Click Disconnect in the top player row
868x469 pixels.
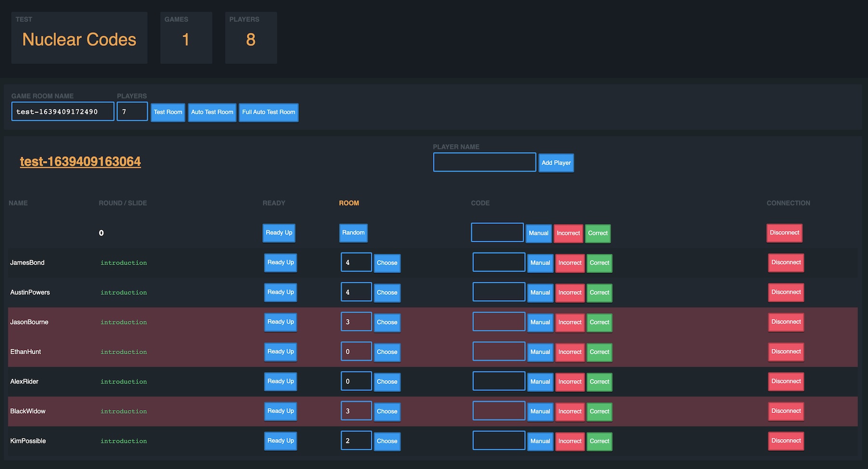pos(785,233)
